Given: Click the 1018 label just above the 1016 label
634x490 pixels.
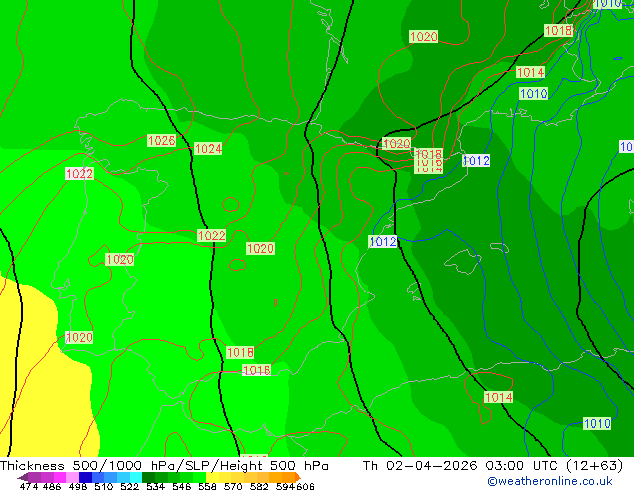Looking at the screenshot, I should [240, 353].
